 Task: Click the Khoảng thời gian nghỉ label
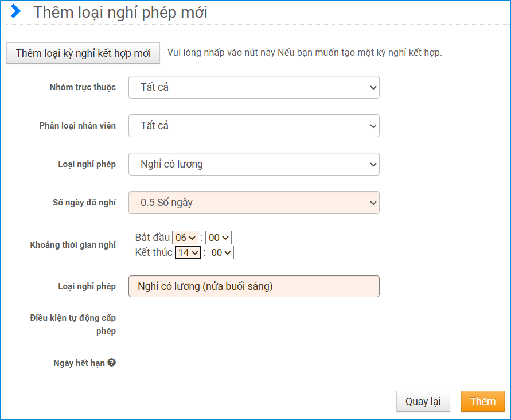point(73,245)
